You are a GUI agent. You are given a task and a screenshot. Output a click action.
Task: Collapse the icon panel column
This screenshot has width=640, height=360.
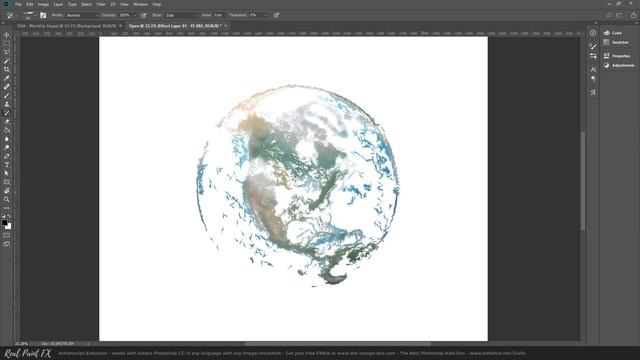pyautogui.click(x=596, y=23)
